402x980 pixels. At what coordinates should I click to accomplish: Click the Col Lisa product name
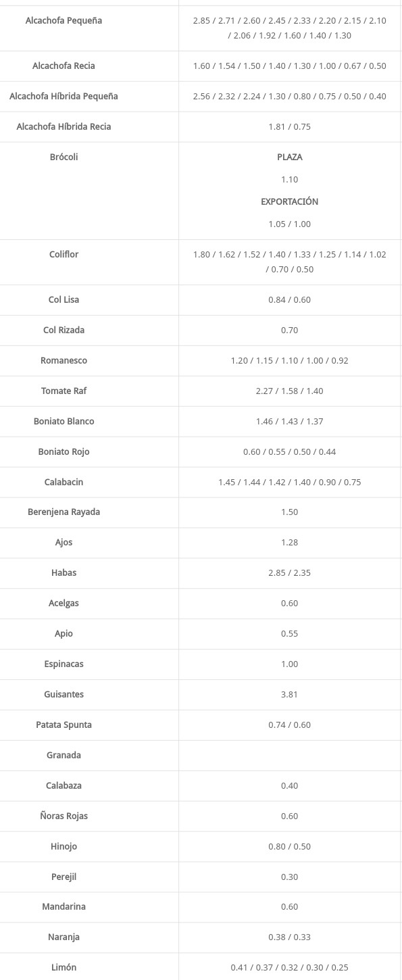tap(64, 300)
